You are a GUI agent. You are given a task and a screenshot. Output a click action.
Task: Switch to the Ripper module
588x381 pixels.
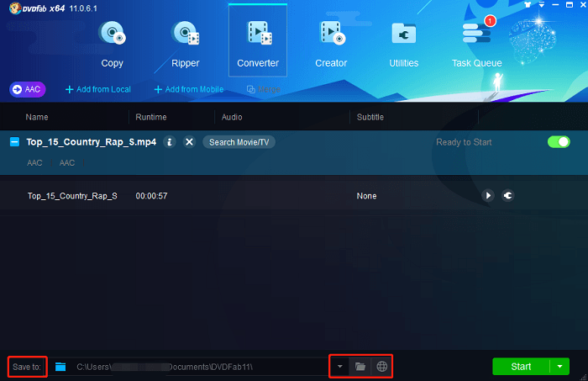click(x=186, y=45)
